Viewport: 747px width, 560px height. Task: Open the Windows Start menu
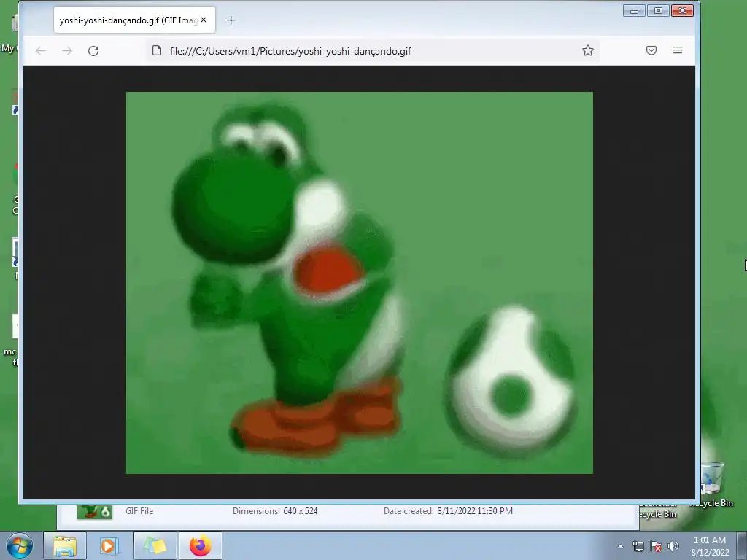click(x=20, y=545)
